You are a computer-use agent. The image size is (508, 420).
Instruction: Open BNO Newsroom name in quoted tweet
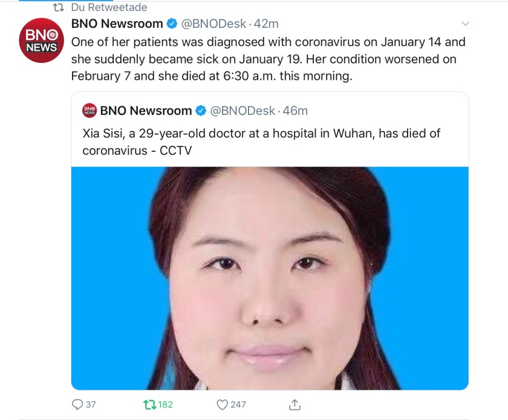point(146,111)
